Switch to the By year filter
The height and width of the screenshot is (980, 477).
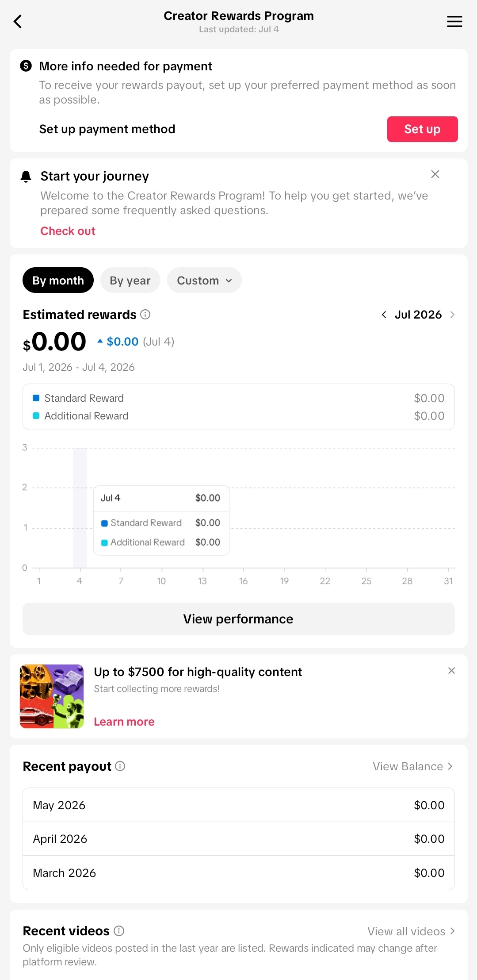point(130,280)
